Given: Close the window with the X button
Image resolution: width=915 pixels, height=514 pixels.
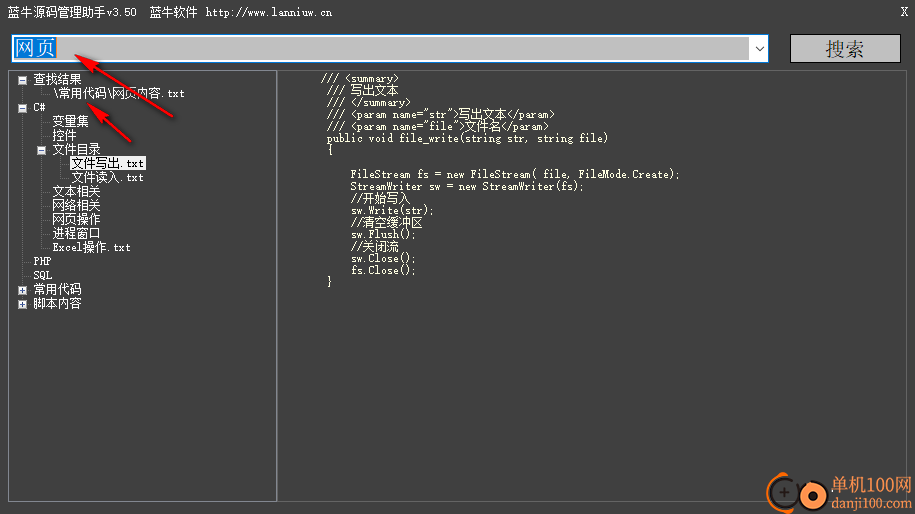Looking at the screenshot, I should click(904, 12).
